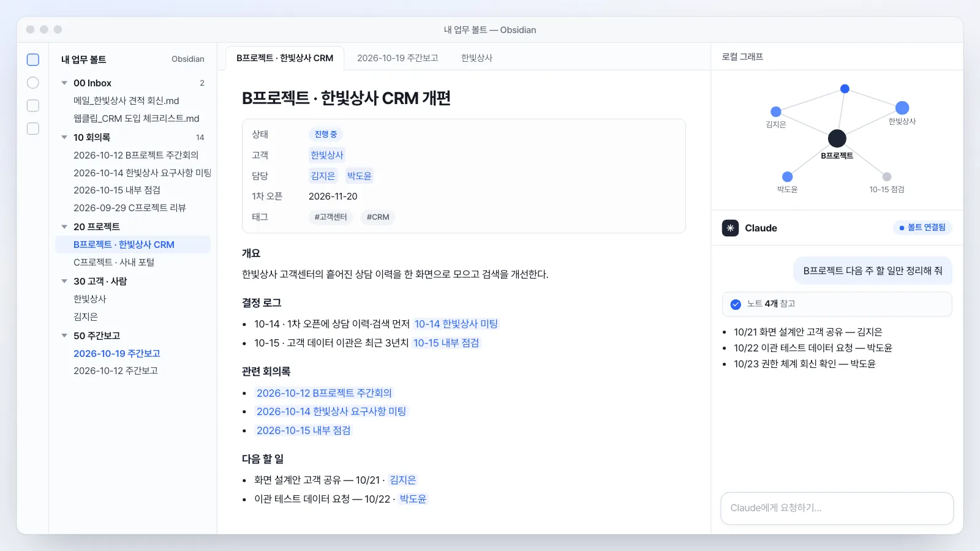Click the rounded square icon at top of left ribbon

pyautogui.click(x=33, y=59)
